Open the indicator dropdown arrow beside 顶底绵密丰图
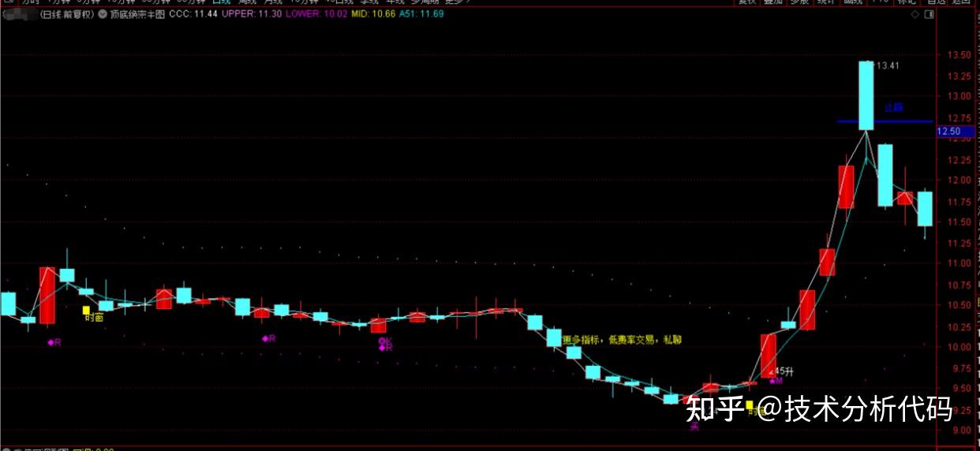Screen dimensions: 980x451 point(104,14)
